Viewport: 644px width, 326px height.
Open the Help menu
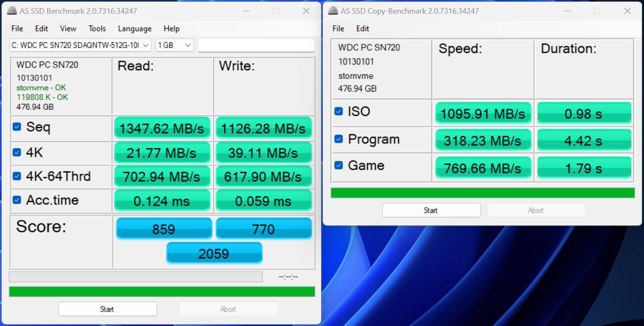(171, 29)
